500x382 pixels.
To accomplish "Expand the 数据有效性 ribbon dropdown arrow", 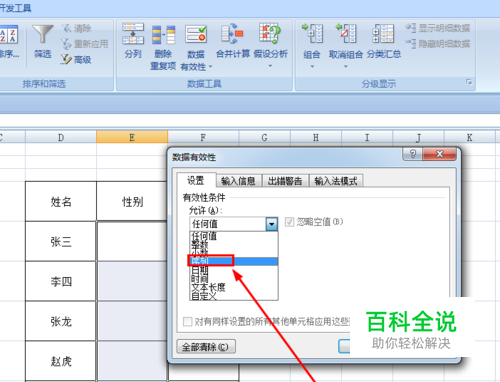I will 210,67.
